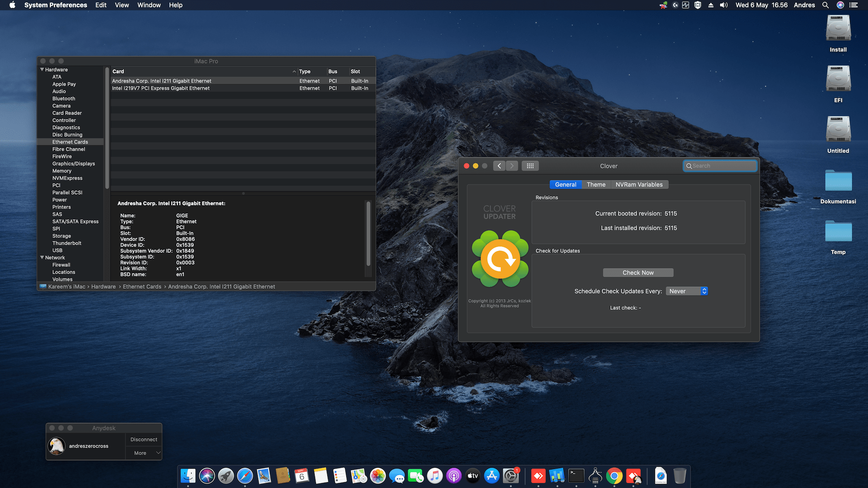Click Disconnect in Anydesk window

pyautogui.click(x=144, y=440)
